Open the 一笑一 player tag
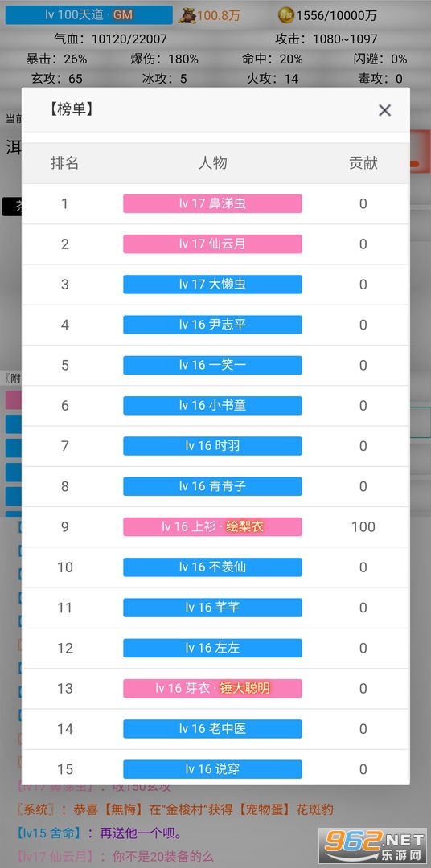The width and height of the screenshot is (431, 868). (x=212, y=366)
